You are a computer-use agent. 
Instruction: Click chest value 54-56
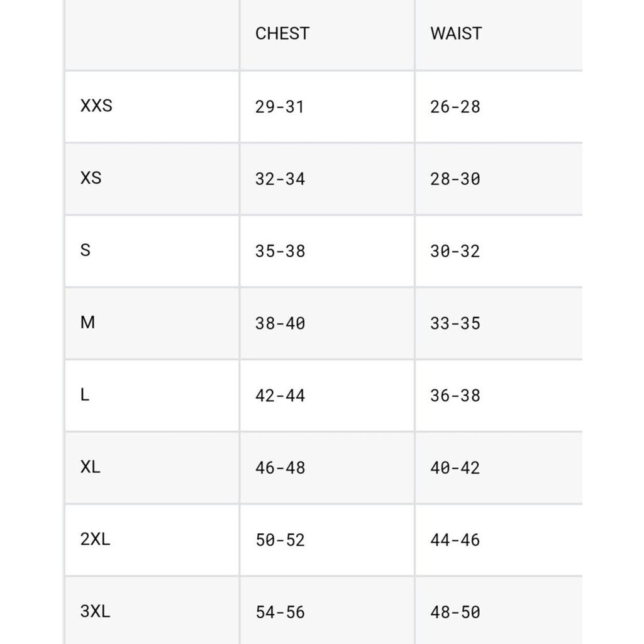click(280, 613)
